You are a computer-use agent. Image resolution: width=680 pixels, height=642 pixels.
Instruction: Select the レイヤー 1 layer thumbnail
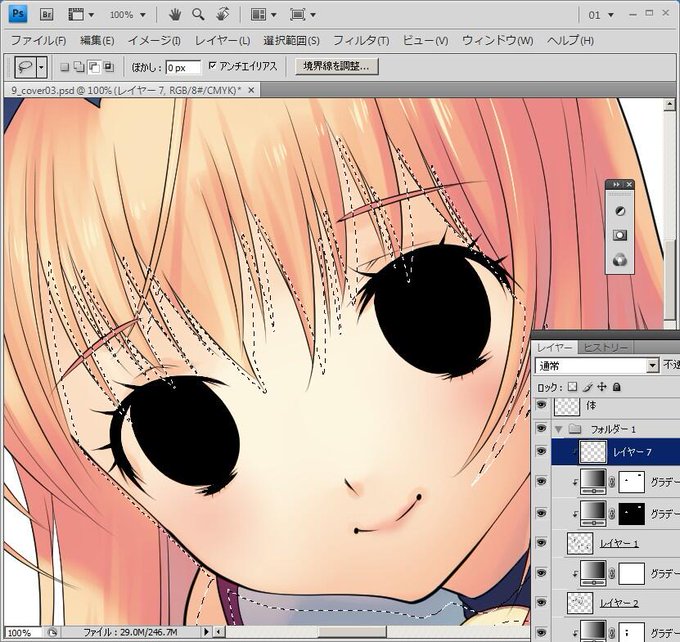coord(580,543)
